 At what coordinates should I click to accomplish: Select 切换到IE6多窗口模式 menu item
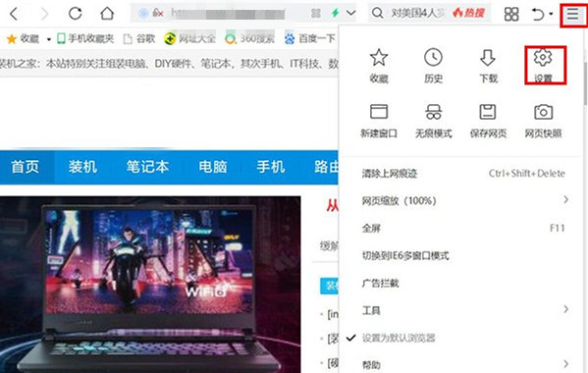463,255
